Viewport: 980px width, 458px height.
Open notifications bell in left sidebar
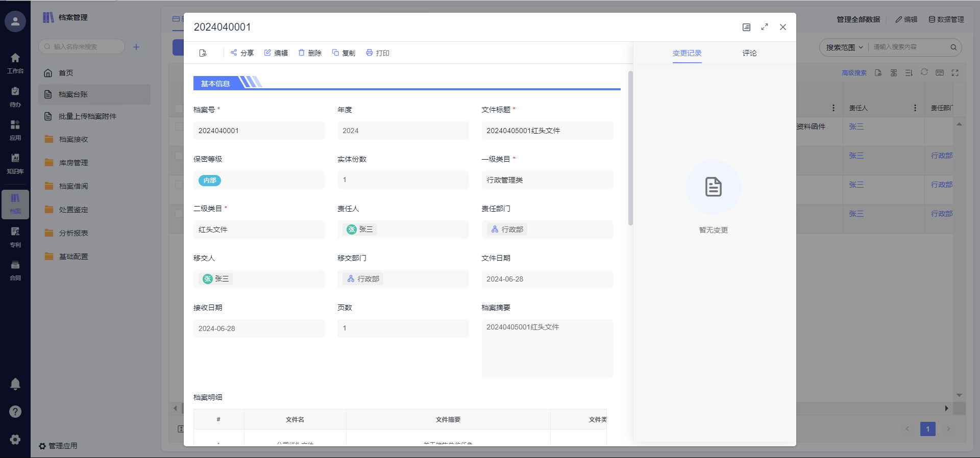pos(15,384)
